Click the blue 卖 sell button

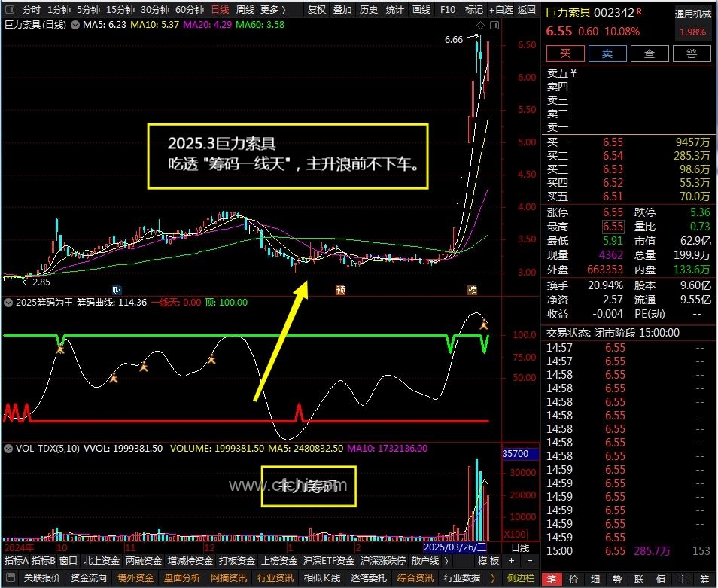607,53
